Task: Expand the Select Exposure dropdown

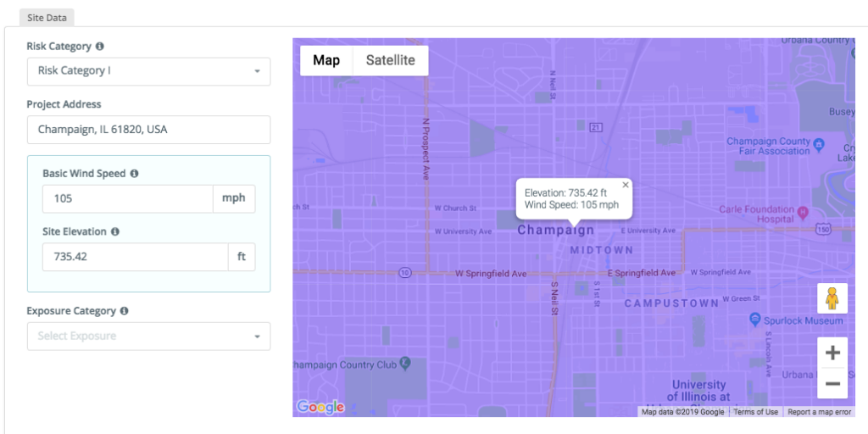Action: pyautogui.click(x=148, y=337)
